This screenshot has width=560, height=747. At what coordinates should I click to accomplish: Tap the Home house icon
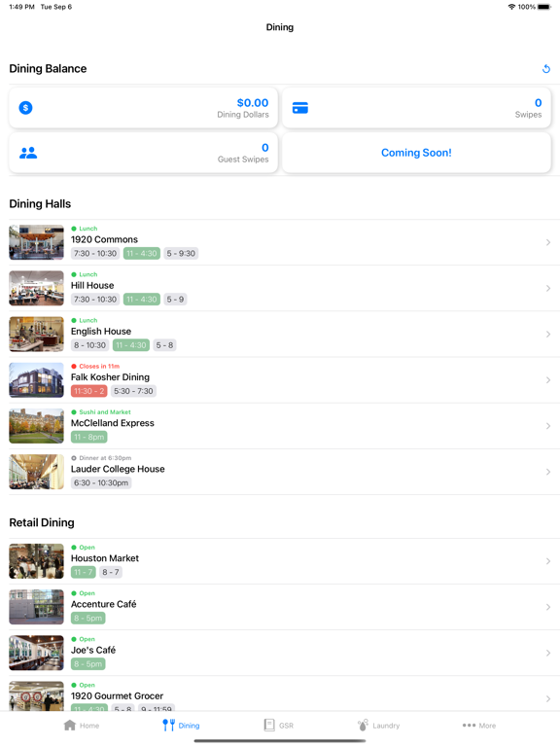point(70,725)
